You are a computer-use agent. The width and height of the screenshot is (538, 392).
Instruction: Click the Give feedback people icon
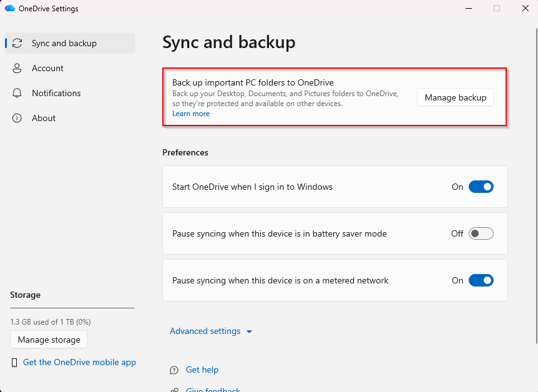[x=175, y=390]
